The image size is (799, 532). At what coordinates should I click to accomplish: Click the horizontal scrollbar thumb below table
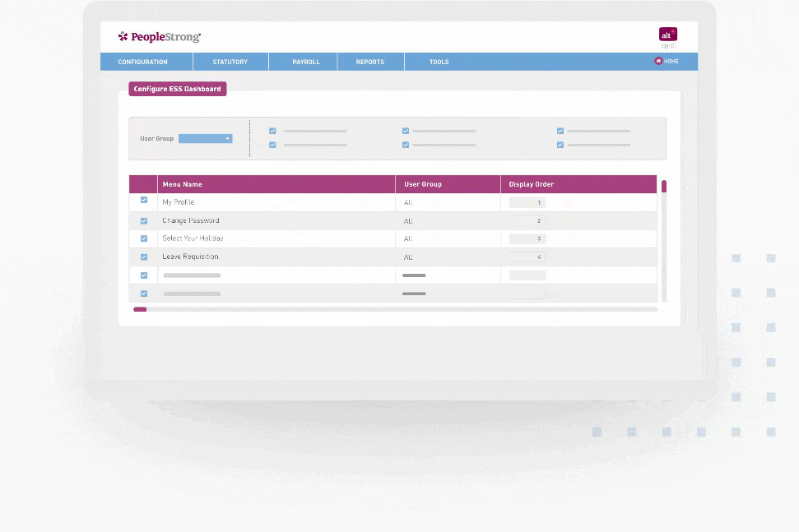pos(140,309)
